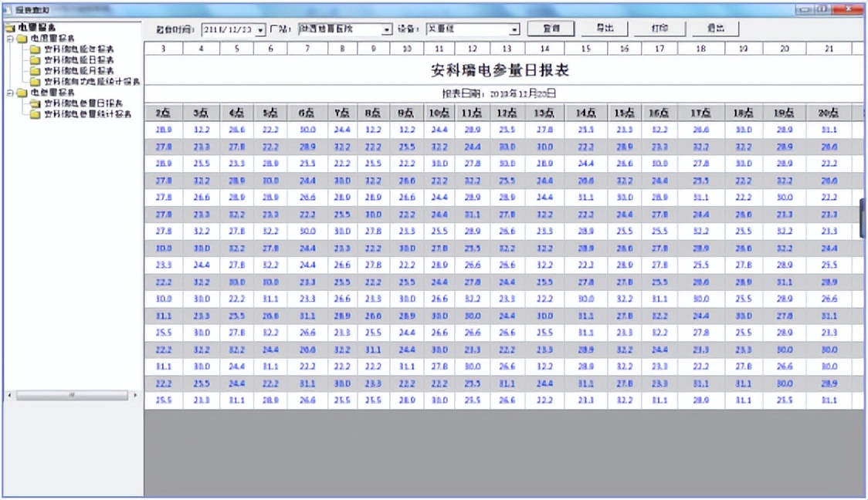This screenshot has width=868, height=500.
Task: Select the 安科瑞电参量日报表 folder icon
Action: click(x=34, y=103)
